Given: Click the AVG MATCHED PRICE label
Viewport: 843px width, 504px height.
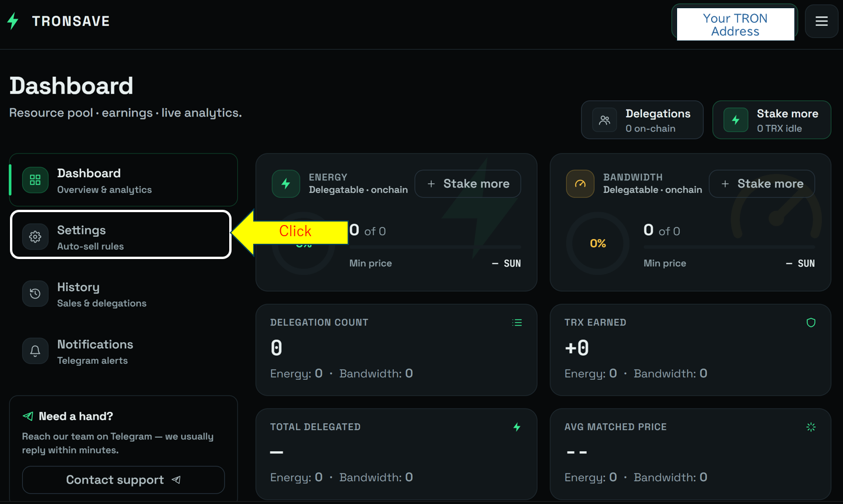Looking at the screenshot, I should pos(616,427).
